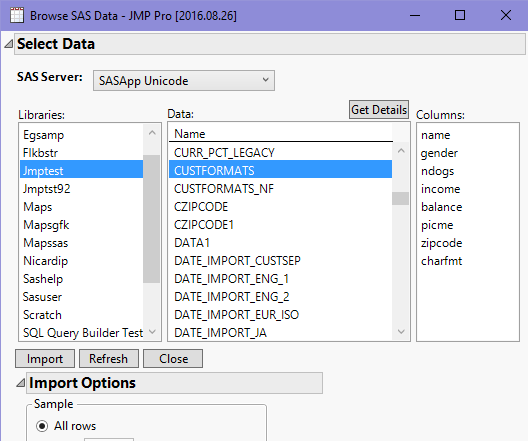The height and width of the screenshot is (441, 528).
Task: Minimize the Browse SAS Data window
Action: pyautogui.click(x=415, y=15)
